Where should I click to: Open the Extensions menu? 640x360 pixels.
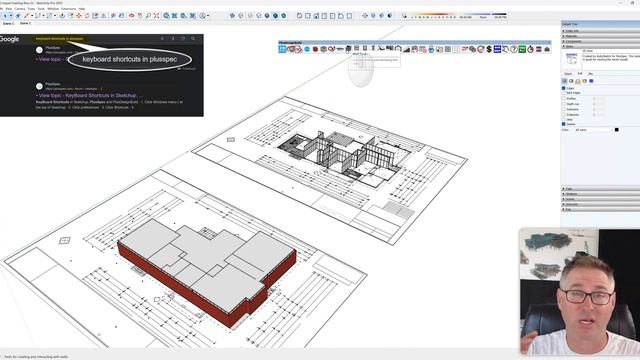[x=68, y=9]
